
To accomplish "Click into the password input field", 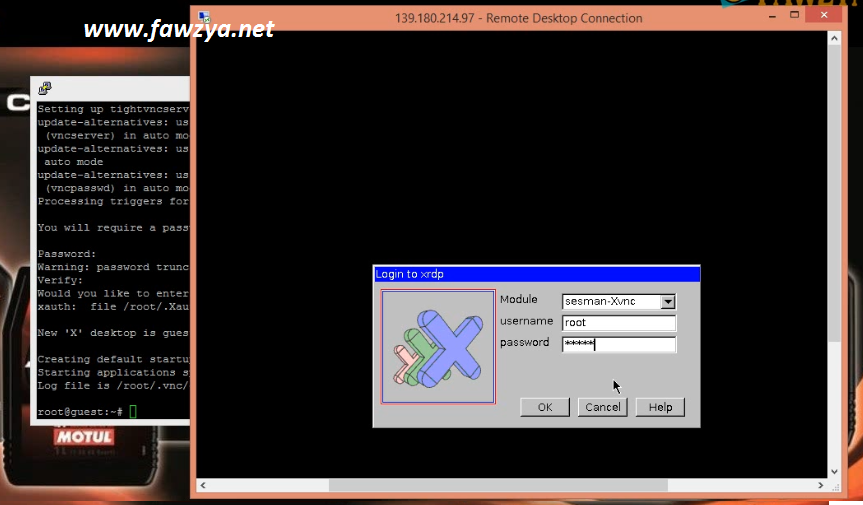I will pos(619,344).
